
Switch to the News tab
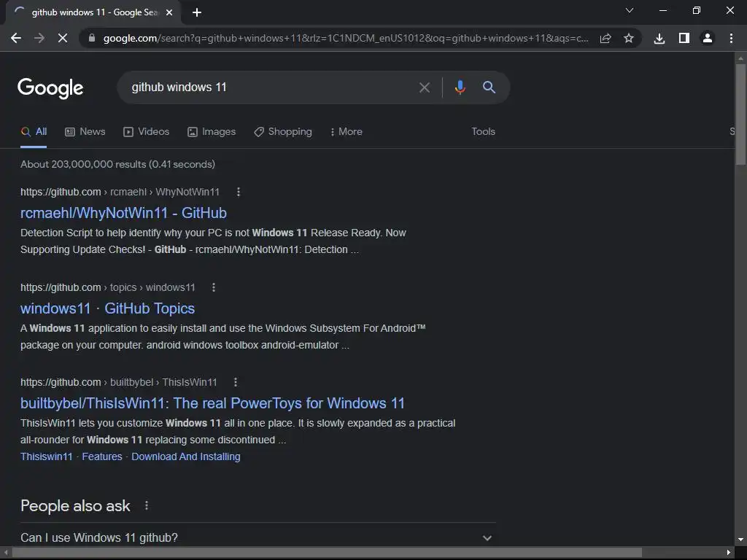pos(85,132)
